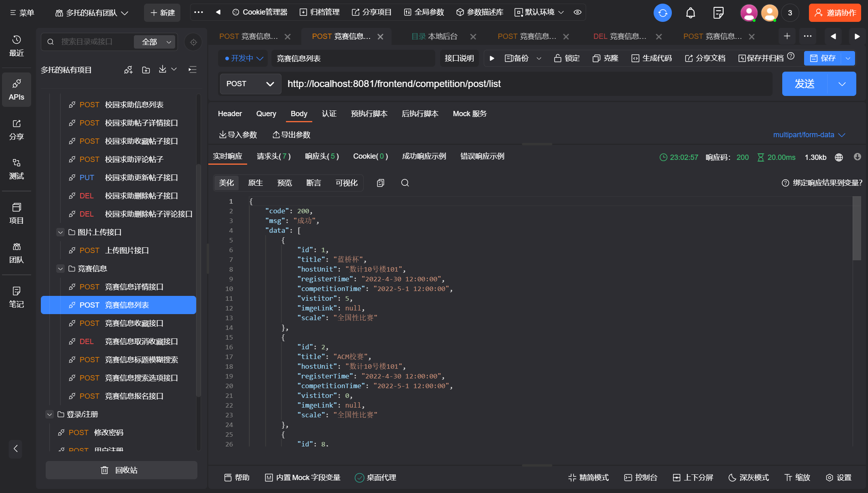Download the response via download icon

[857, 157]
